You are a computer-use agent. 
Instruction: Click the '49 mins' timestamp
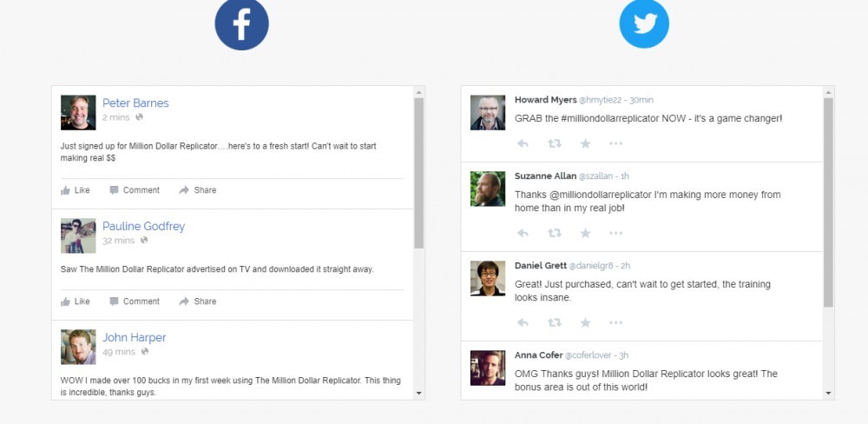tap(119, 351)
